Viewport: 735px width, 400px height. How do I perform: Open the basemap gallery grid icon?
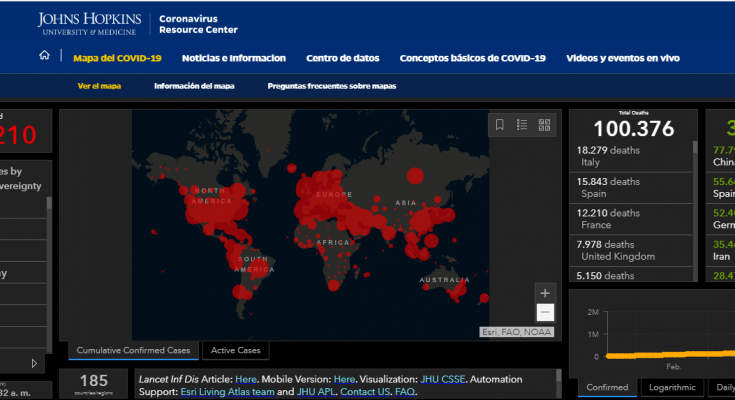pos(544,125)
